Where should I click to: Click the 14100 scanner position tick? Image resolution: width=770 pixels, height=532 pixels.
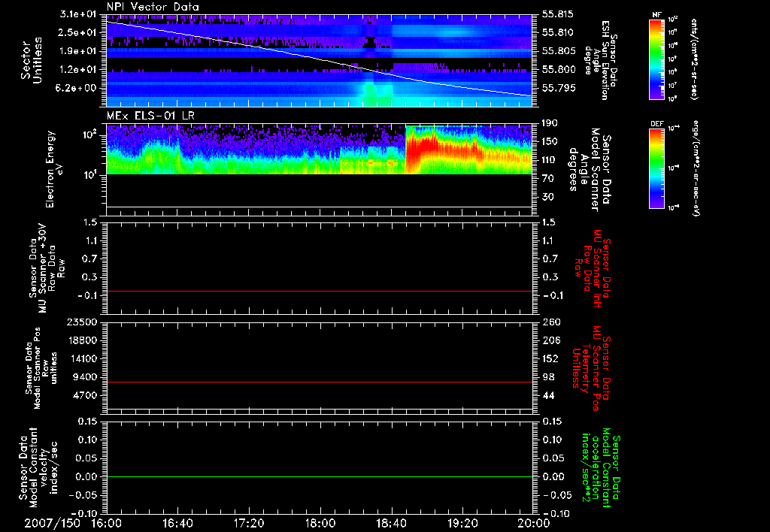(x=81, y=358)
